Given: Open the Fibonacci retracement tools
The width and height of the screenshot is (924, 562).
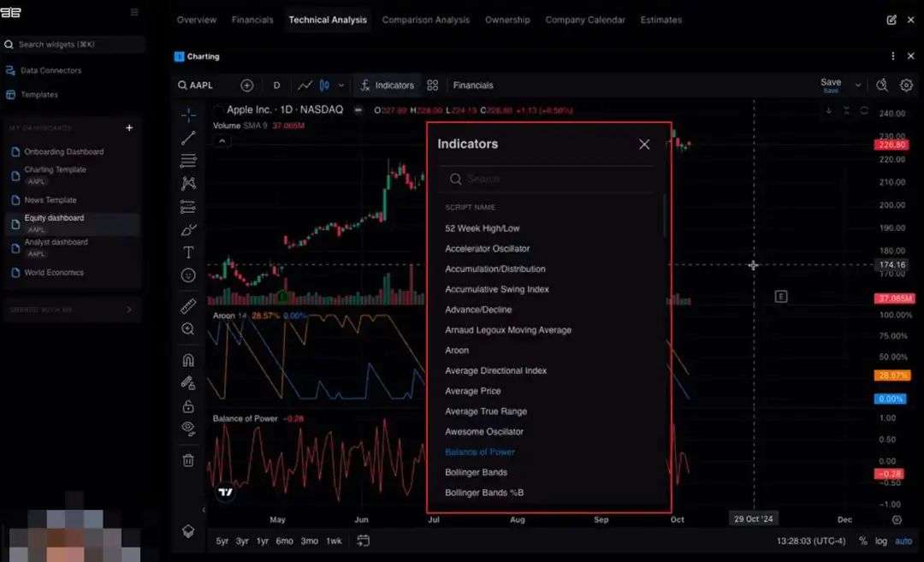Looking at the screenshot, I should point(188,160).
